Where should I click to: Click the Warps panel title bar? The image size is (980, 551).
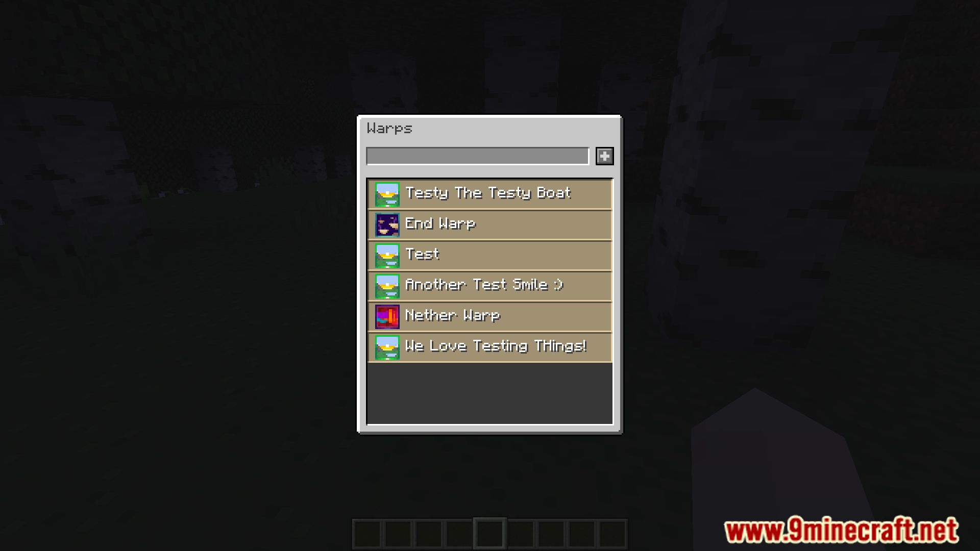[x=488, y=129]
